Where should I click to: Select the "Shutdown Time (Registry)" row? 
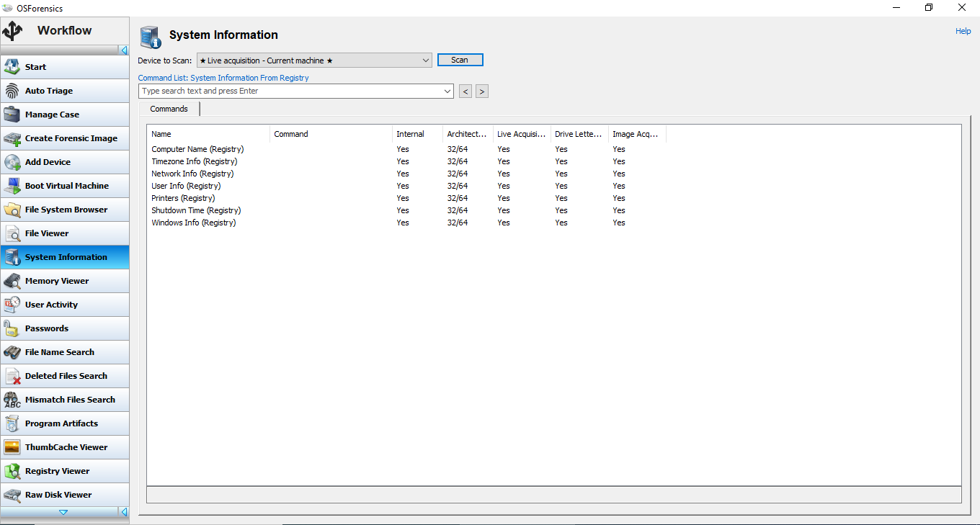point(407,210)
